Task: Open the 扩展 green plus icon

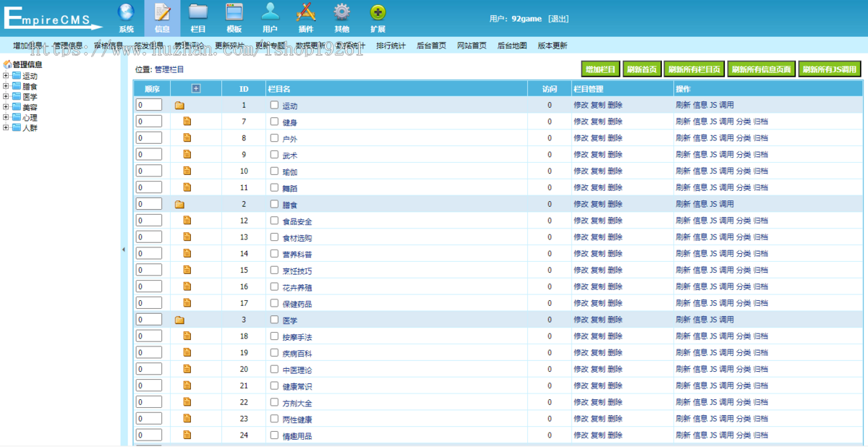Action: (378, 12)
